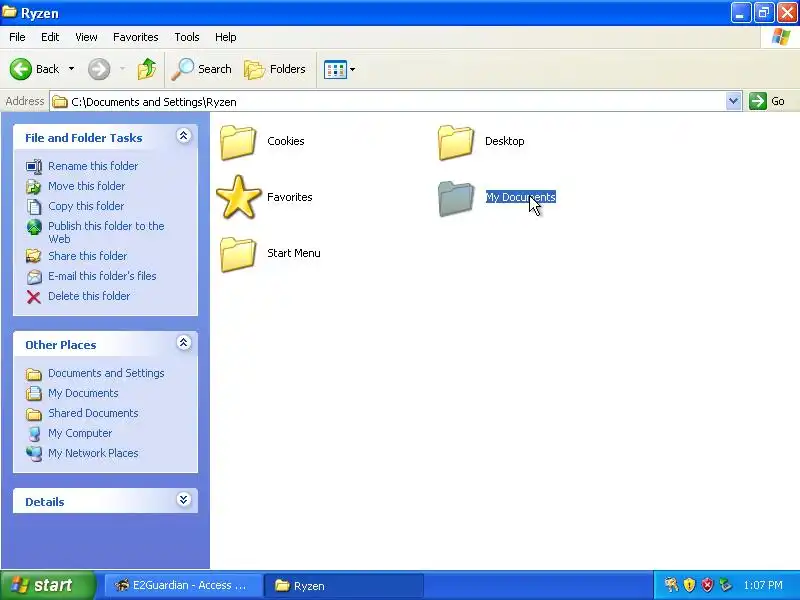
Task: Open the Edit menu
Action: pos(50,37)
